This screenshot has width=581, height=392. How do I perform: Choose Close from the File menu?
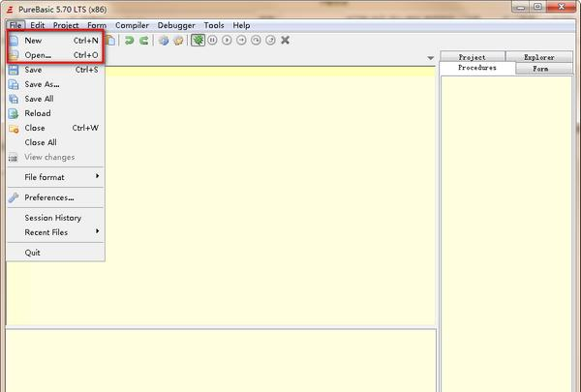55,128
